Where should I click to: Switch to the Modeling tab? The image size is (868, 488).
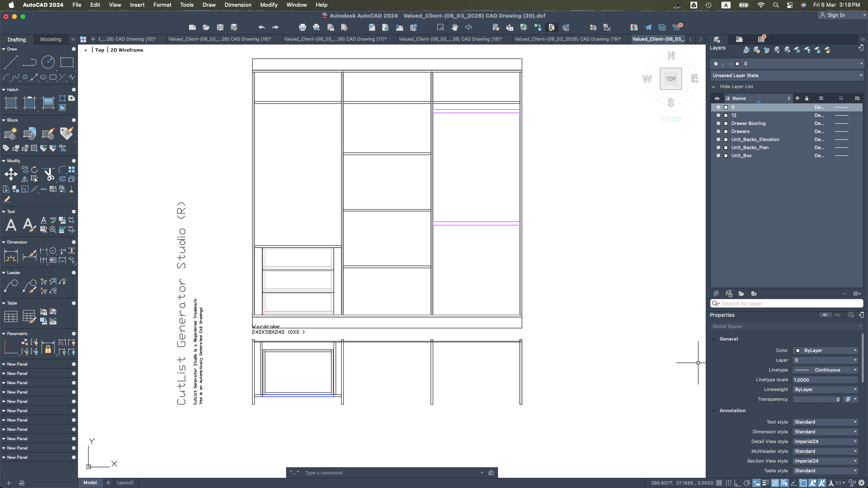50,39
